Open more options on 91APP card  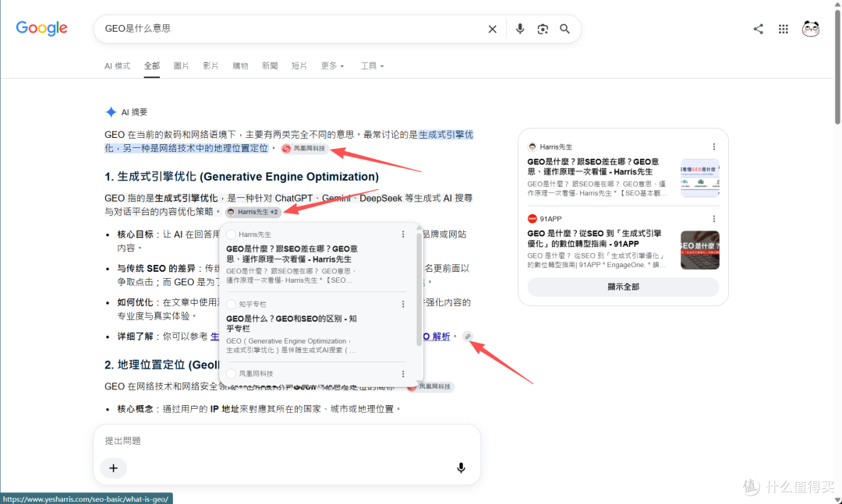(x=713, y=218)
